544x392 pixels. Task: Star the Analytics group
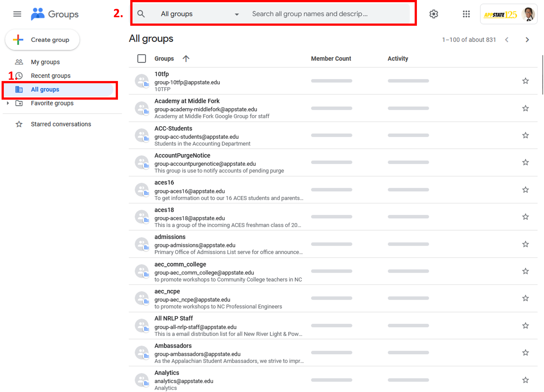click(525, 380)
